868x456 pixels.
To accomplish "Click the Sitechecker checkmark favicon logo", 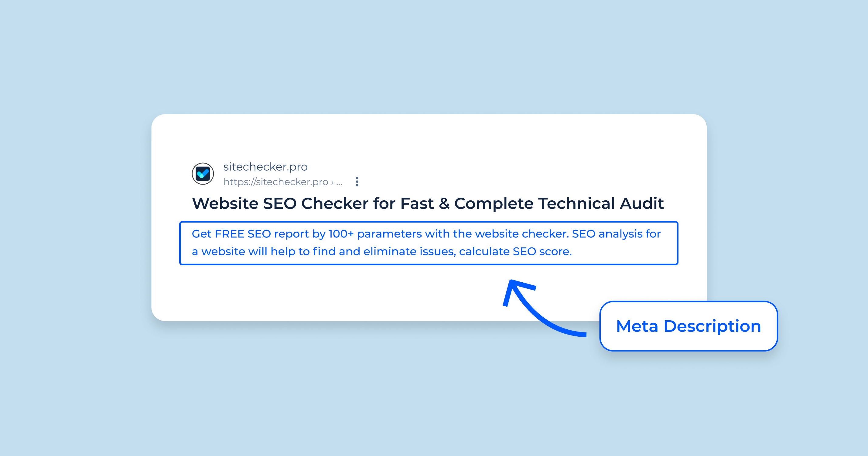I will 203,174.
